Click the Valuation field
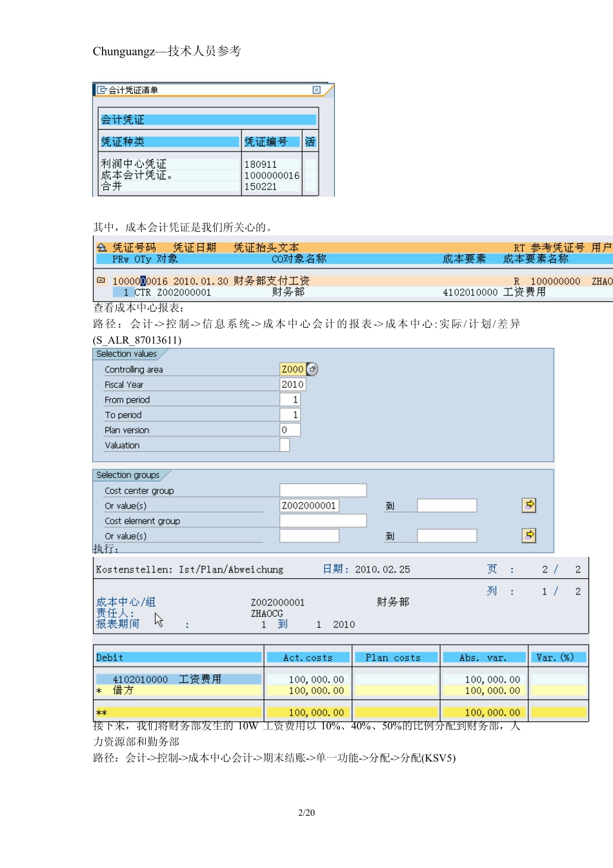Viewport: 613px width, 868px height. coord(285,445)
